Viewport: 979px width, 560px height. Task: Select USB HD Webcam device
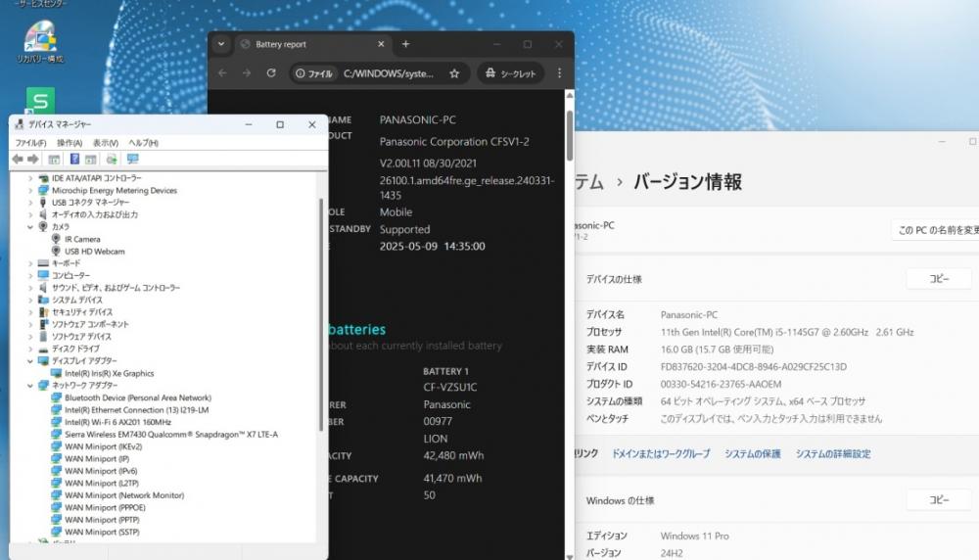[x=94, y=252]
